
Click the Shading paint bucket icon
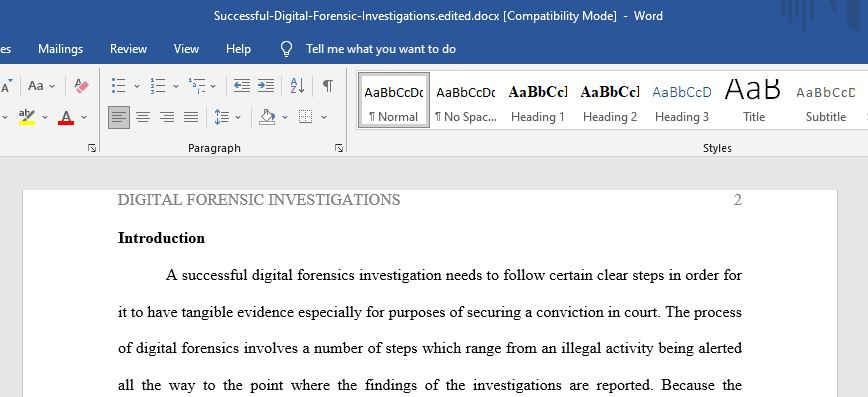[267, 117]
